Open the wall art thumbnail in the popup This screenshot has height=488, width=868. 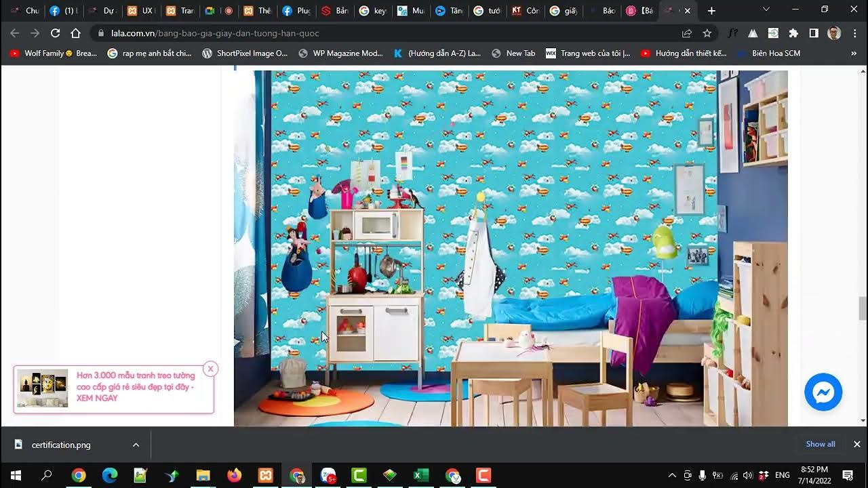pos(42,388)
